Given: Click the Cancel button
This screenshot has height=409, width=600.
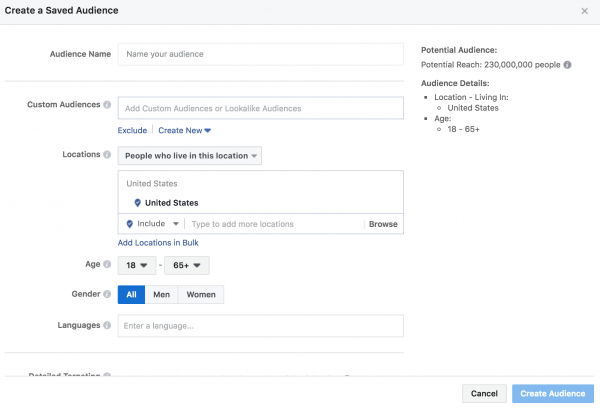Looking at the screenshot, I should (484, 393).
